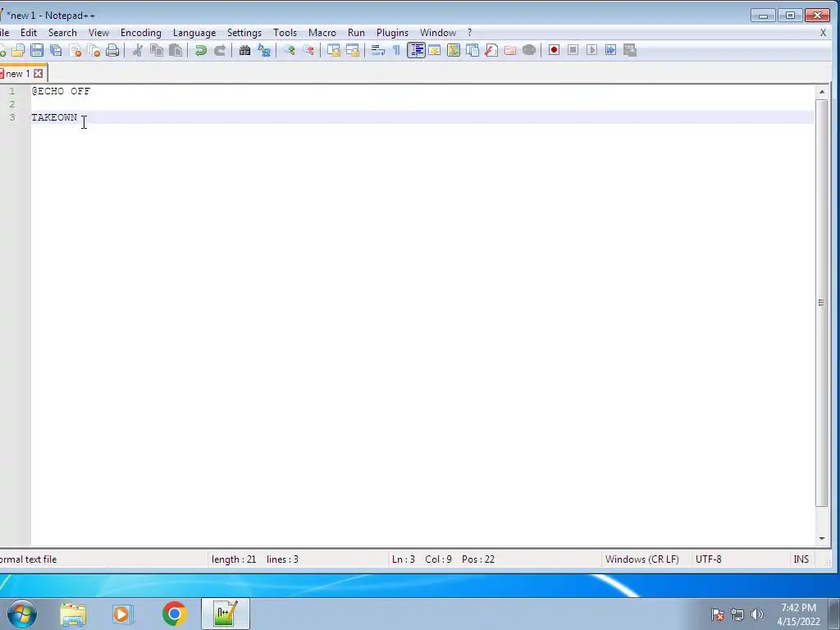Open Windows Explorer from the taskbar
The width and height of the screenshot is (840, 630).
73,614
